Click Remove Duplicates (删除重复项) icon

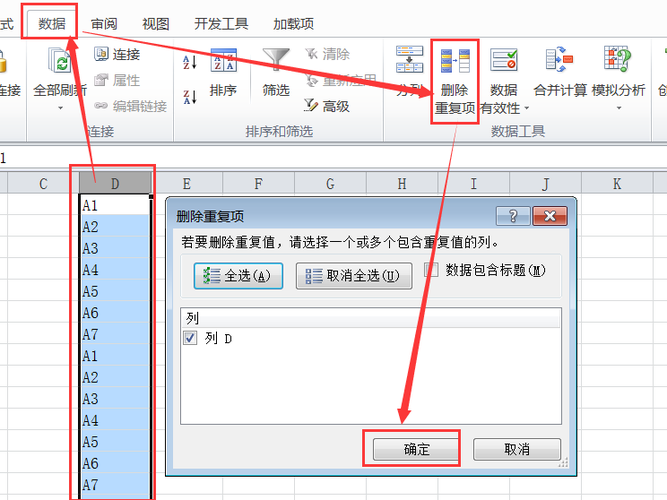click(x=455, y=61)
